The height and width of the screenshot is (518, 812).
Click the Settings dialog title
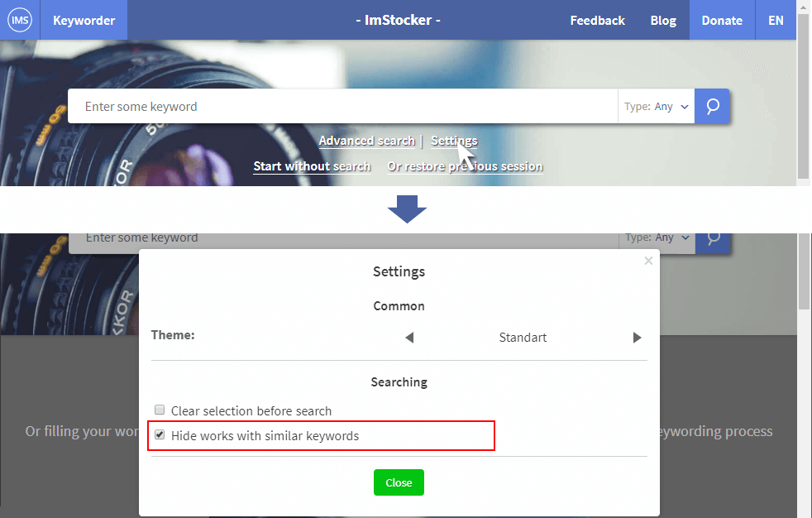(399, 271)
